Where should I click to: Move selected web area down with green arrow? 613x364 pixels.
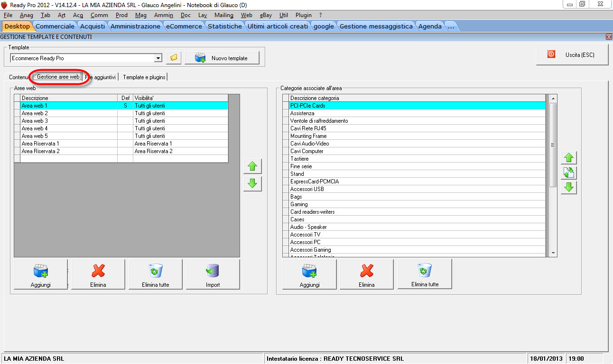point(252,183)
